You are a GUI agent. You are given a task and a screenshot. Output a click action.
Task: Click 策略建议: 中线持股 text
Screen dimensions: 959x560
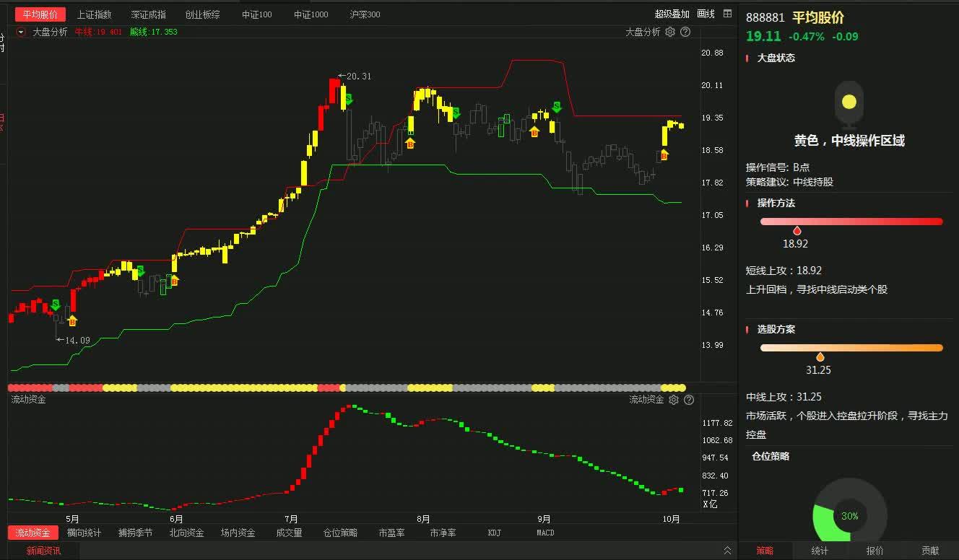point(789,182)
